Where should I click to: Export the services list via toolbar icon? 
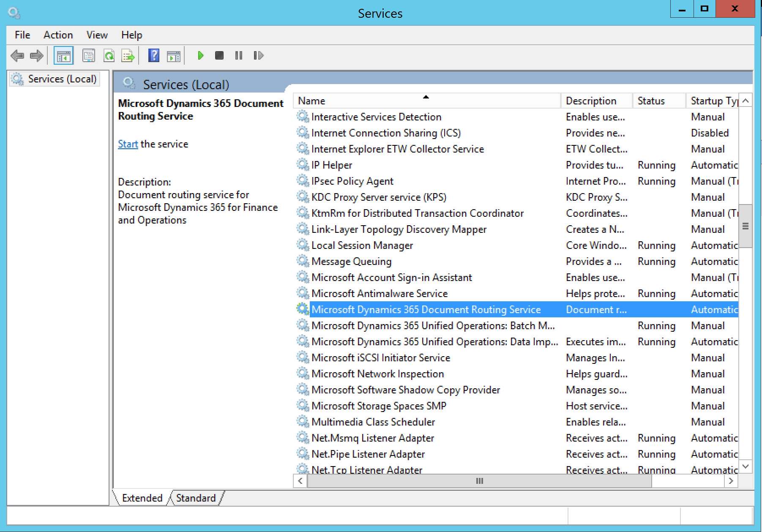128,55
